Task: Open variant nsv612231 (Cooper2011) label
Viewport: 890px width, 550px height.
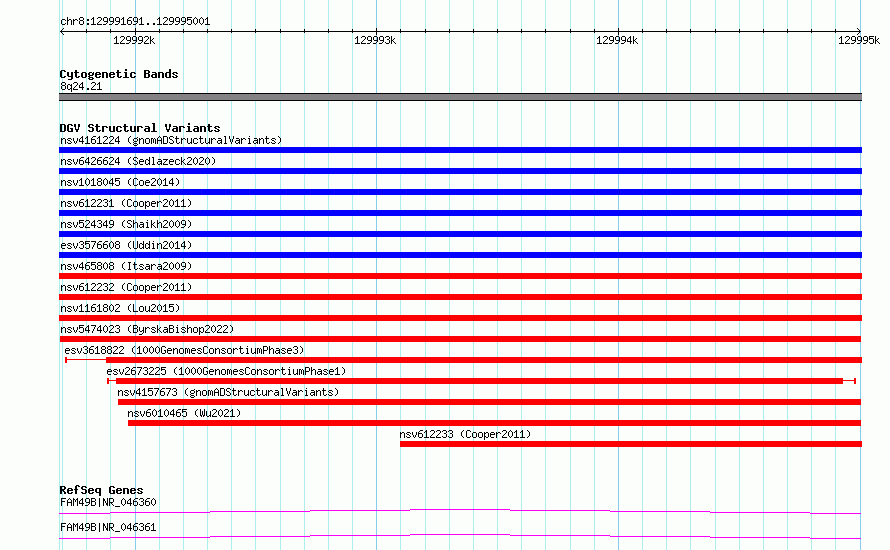Action: [x=126, y=203]
